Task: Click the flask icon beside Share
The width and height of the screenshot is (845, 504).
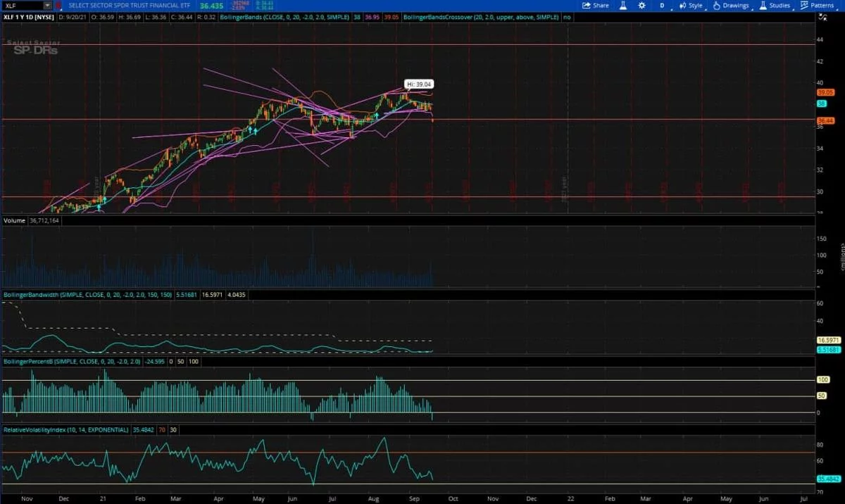Action: pyautogui.click(x=623, y=5)
